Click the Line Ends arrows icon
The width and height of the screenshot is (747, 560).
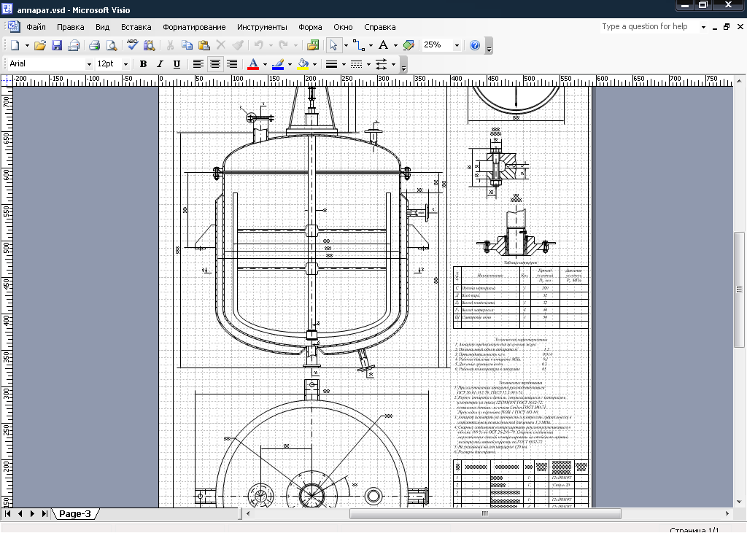(x=381, y=64)
